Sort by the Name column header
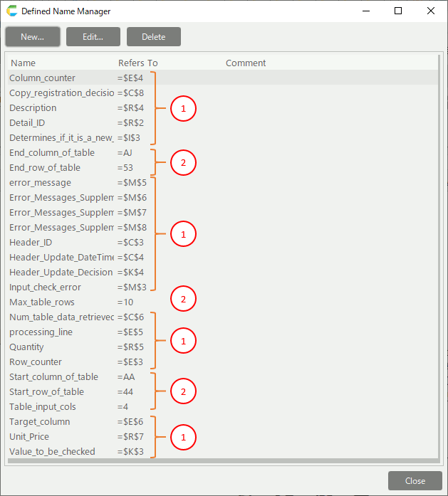 [x=24, y=63]
